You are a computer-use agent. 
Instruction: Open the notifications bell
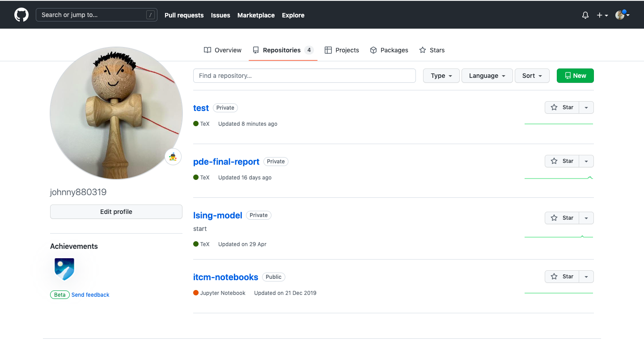(x=585, y=15)
